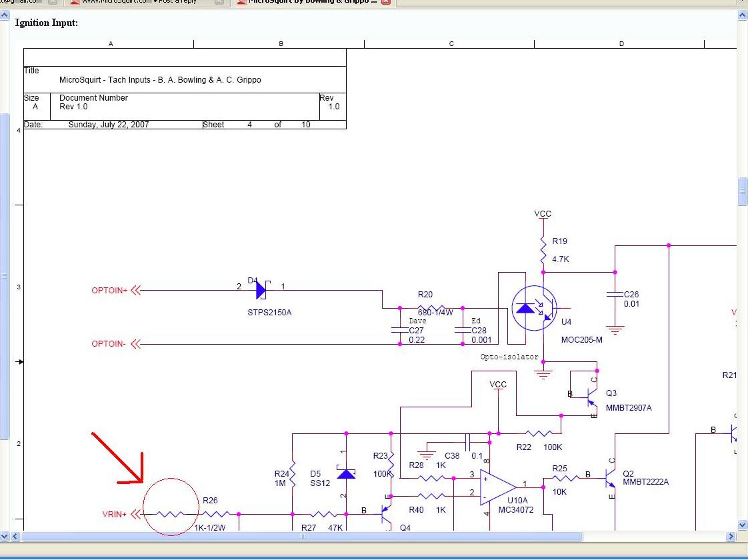This screenshot has height=560, width=748.
Task: Click the D4 STPS2150A diode symbol
Action: click(261, 290)
